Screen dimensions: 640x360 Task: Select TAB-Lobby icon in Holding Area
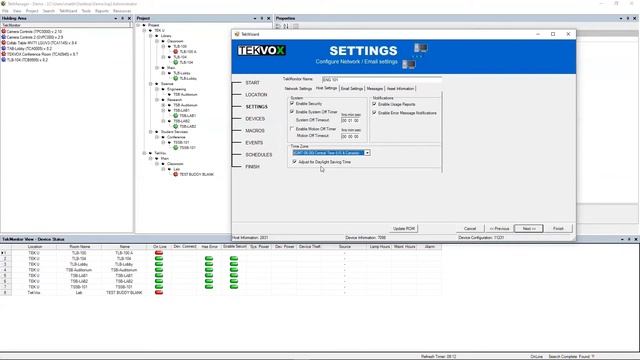pos(4,49)
